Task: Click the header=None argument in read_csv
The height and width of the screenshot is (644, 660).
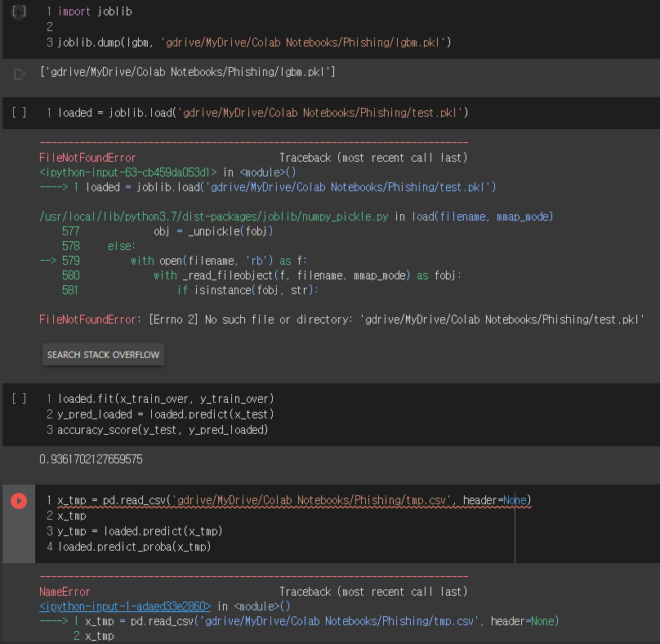Action: click(x=502, y=500)
